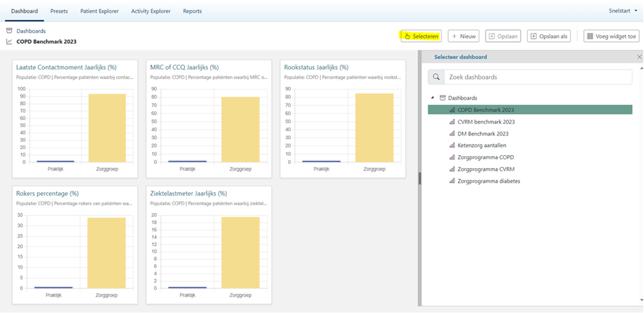Screen dimensions: 644x313
Task: Click the chart icon beside COPD Benchmark 2023 title
Action: pos(9,42)
